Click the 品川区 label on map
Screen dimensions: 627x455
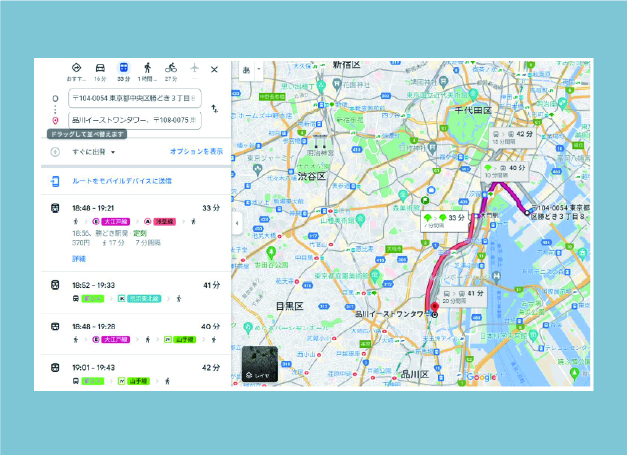click(x=415, y=374)
